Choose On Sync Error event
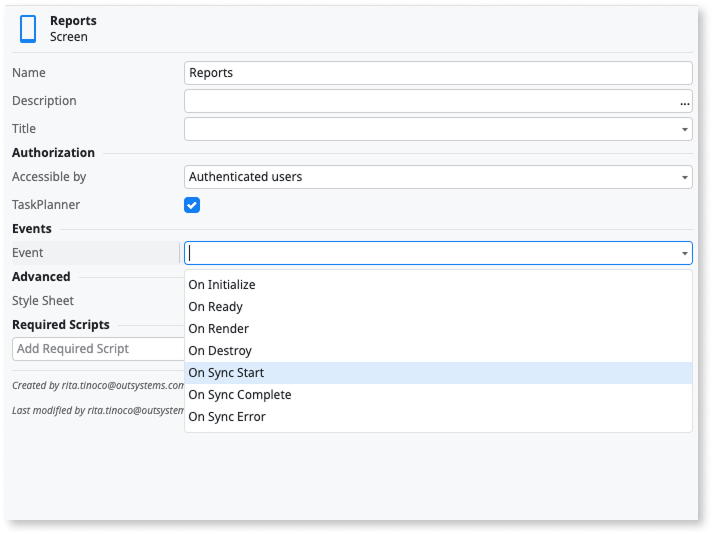 tap(438, 417)
